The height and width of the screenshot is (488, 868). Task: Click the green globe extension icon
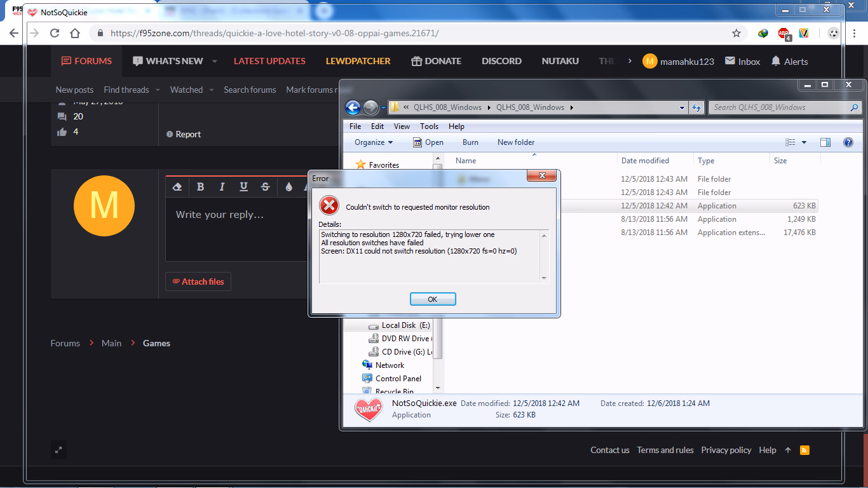point(763,33)
